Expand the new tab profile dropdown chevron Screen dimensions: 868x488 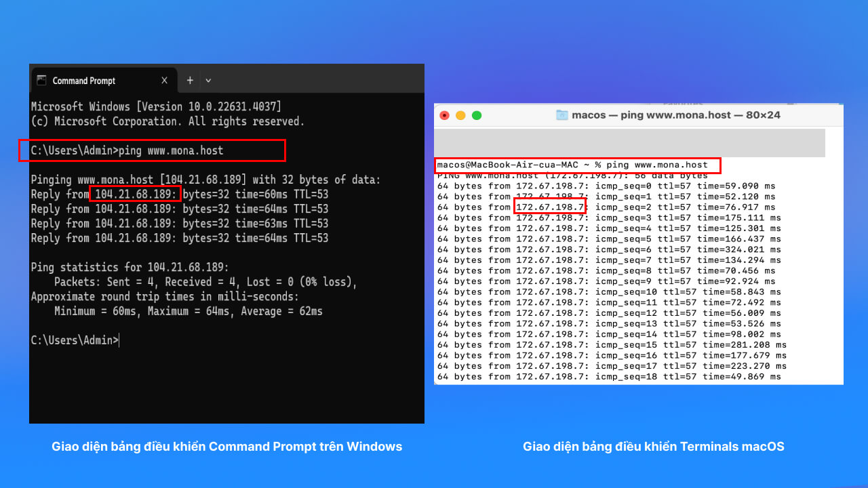pyautogui.click(x=208, y=80)
